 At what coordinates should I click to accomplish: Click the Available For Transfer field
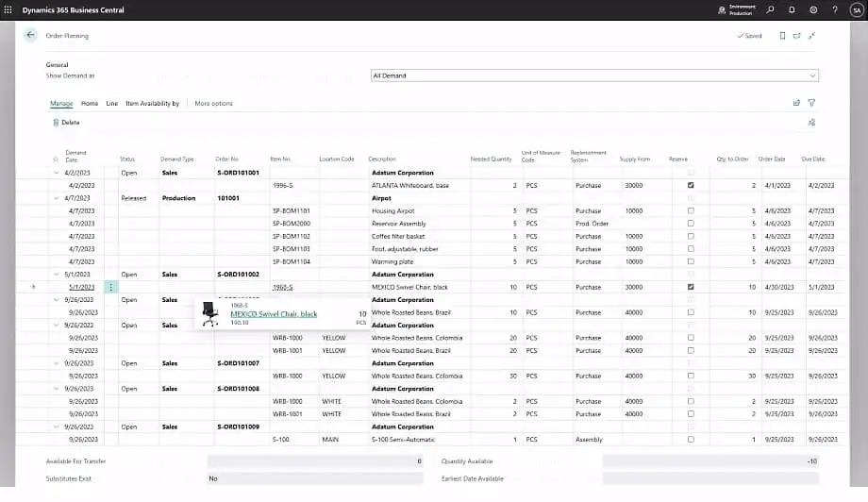tap(315, 461)
